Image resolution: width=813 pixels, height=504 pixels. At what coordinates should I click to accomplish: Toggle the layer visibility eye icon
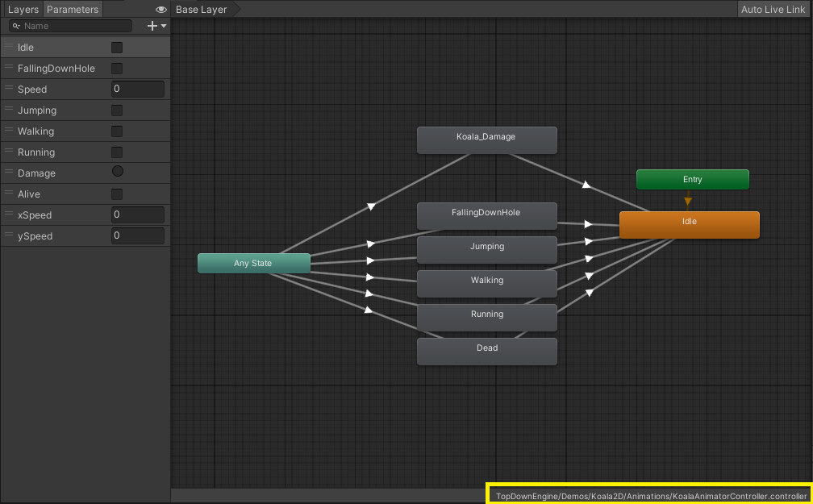point(161,10)
